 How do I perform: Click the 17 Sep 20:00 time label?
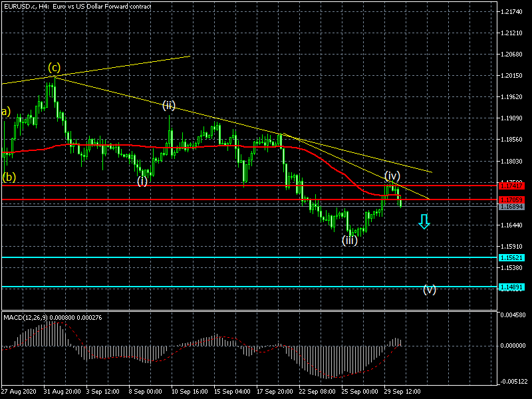(x=275, y=392)
